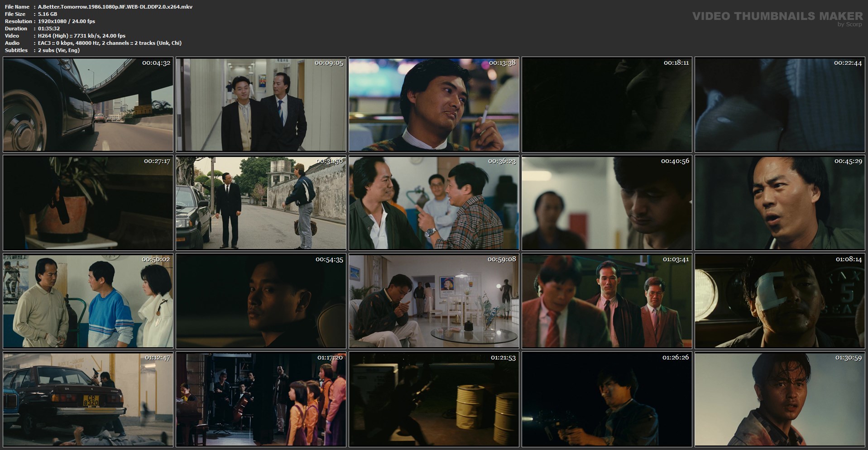Pick the thumbnail at 00:54:35
The height and width of the screenshot is (450, 868).
point(261,301)
